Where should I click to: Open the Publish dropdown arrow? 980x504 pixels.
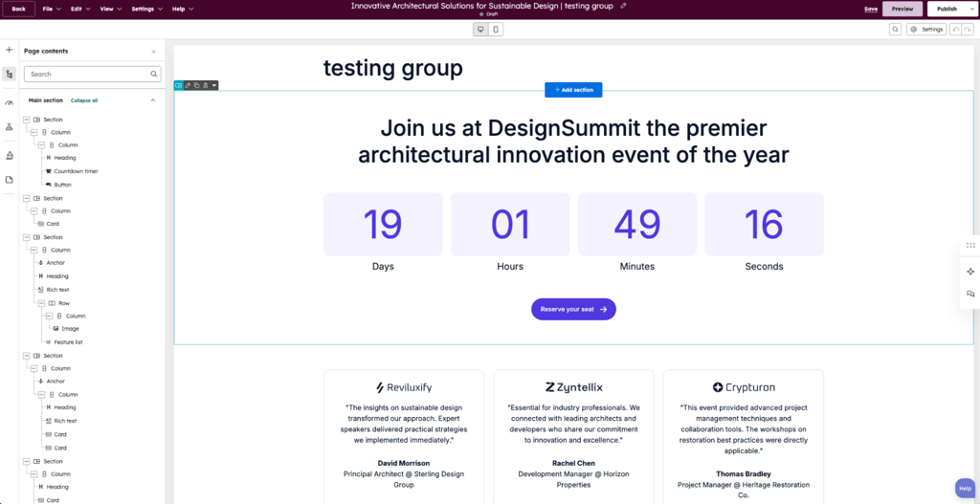[970, 9]
